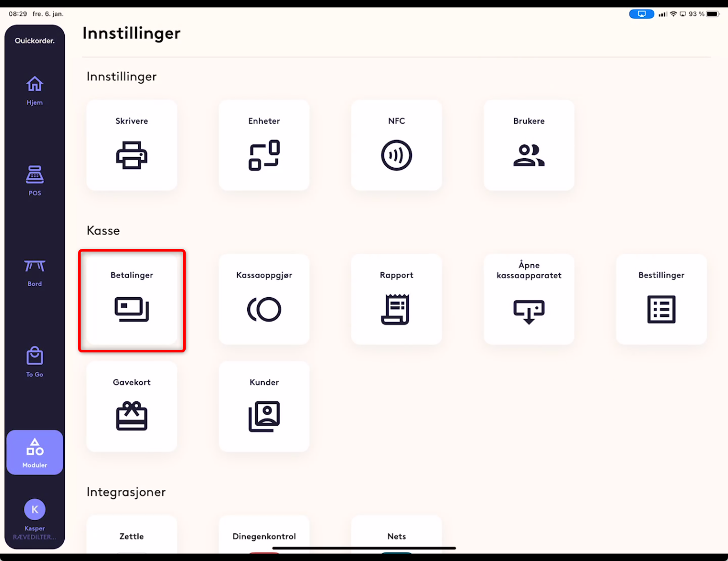Open the Enheter devices tile
The height and width of the screenshot is (561, 728).
click(264, 145)
